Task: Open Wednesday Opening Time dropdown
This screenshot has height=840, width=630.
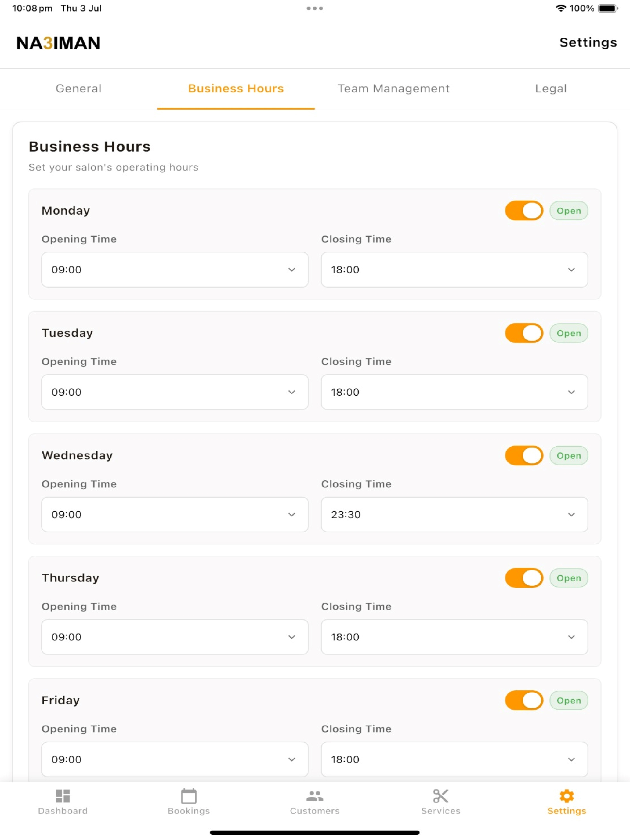Action: click(175, 515)
